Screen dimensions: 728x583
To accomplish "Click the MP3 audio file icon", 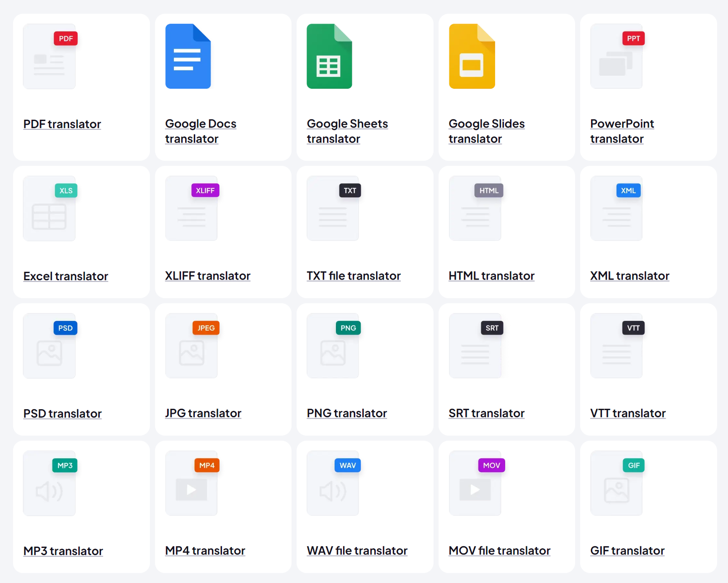I will click(50, 483).
